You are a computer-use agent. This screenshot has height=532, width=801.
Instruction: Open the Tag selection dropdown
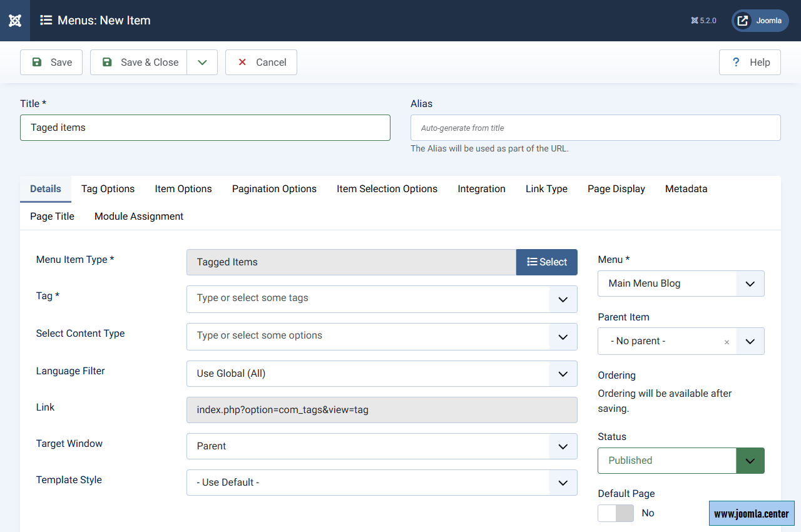pos(382,299)
